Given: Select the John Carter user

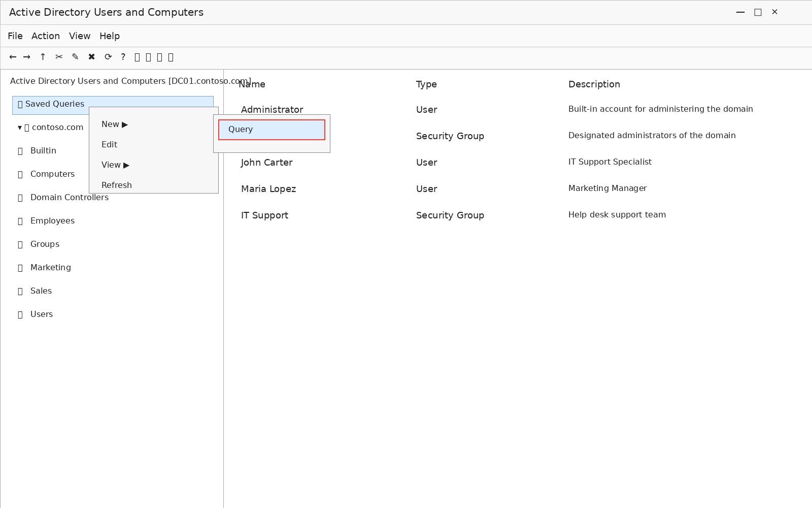Looking at the screenshot, I should coord(266,163).
